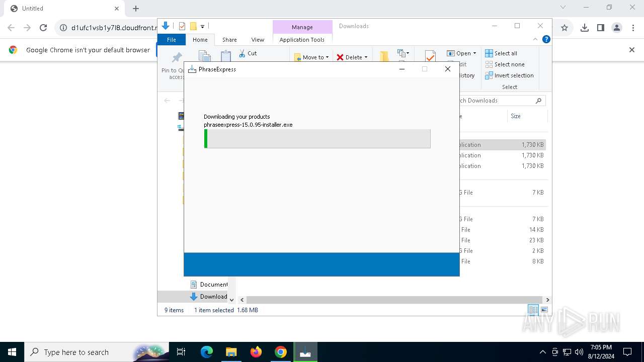
Task: Select the file row sized 14 KB
Action: 502,230
